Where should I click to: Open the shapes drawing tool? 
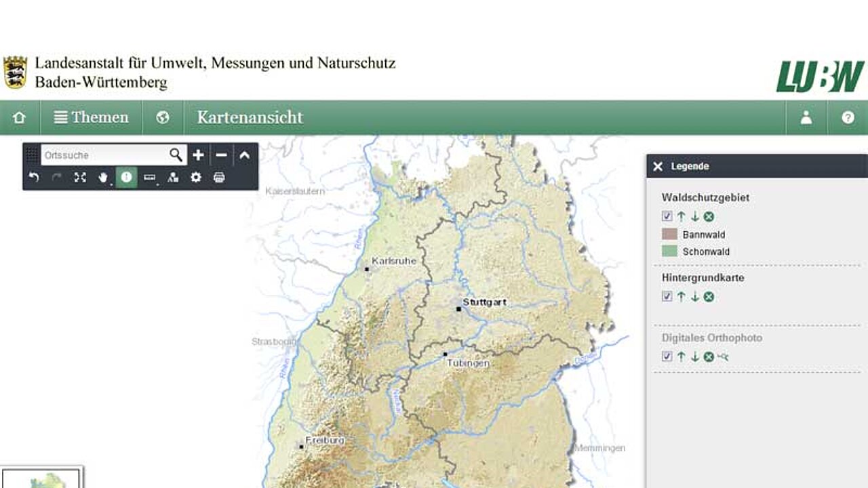pos(173,178)
